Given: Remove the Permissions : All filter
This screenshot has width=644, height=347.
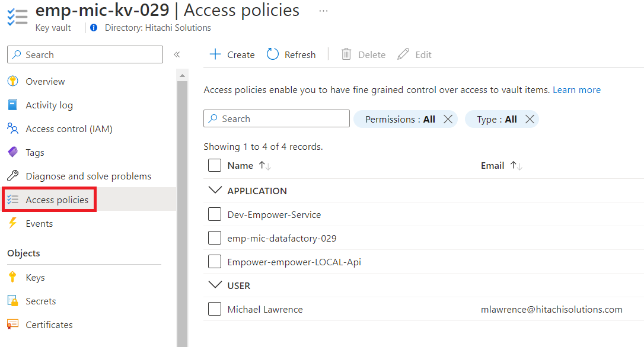Looking at the screenshot, I should click(448, 120).
